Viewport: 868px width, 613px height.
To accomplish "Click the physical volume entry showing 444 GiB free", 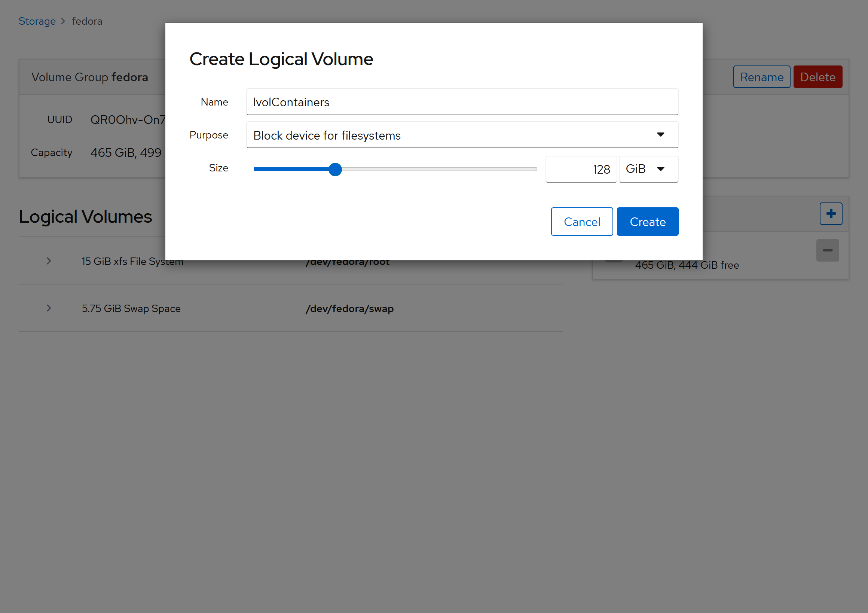I will 687,265.
